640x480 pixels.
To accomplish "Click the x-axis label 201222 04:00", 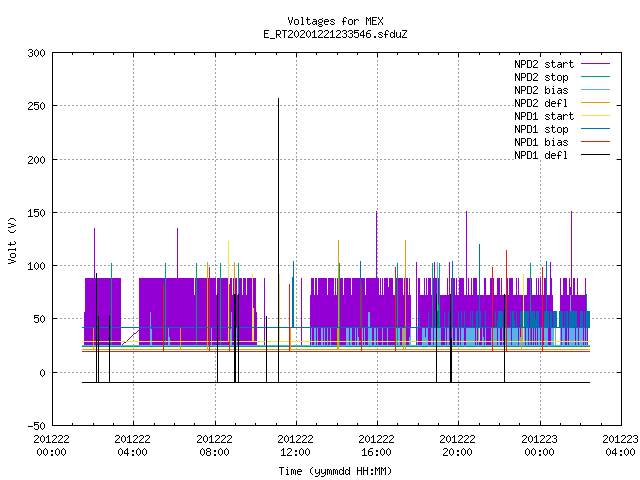I will [x=132, y=446].
